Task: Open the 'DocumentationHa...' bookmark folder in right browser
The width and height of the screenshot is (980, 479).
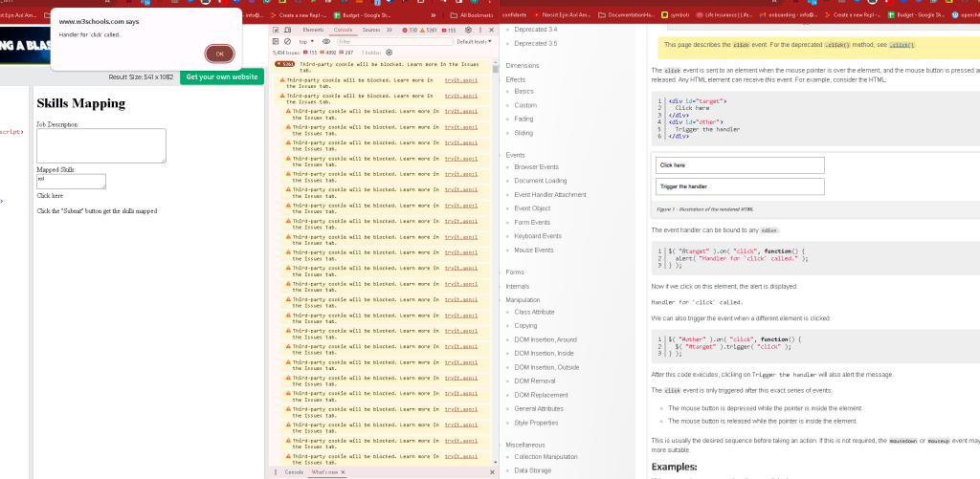Action: (x=626, y=15)
